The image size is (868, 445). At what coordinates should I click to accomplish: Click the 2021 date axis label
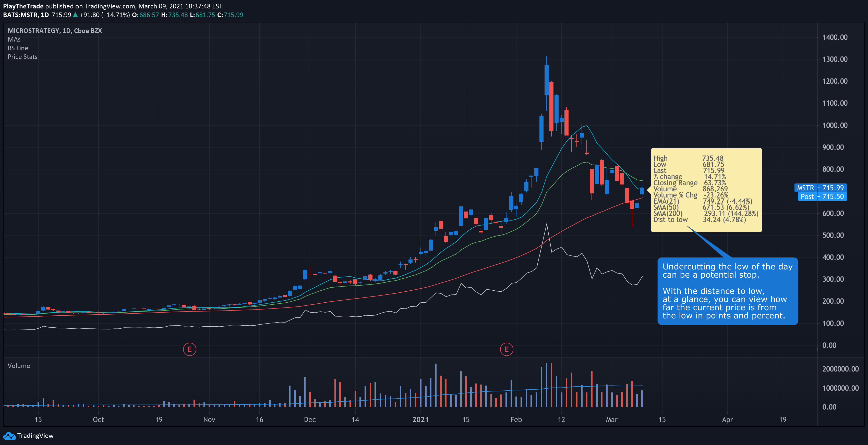pyautogui.click(x=420, y=420)
